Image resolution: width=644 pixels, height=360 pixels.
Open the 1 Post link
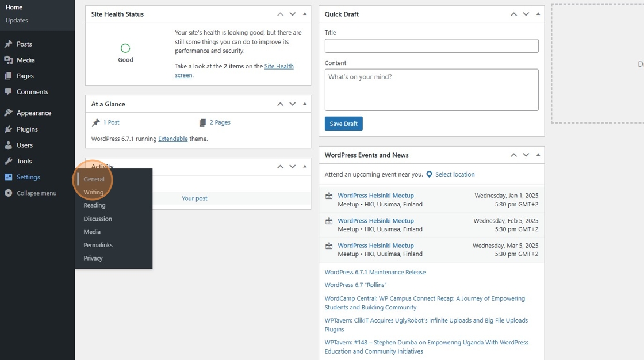111,122
